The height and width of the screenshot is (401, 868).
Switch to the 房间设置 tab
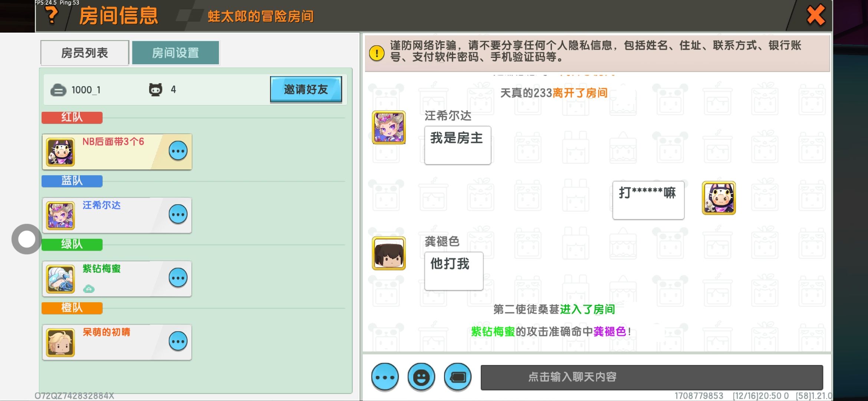point(175,53)
